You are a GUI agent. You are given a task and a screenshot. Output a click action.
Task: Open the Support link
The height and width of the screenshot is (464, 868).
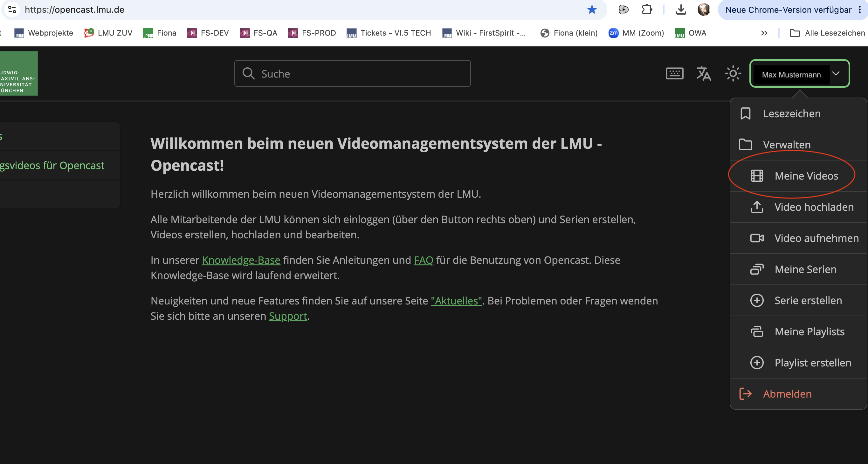(x=288, y=316)
